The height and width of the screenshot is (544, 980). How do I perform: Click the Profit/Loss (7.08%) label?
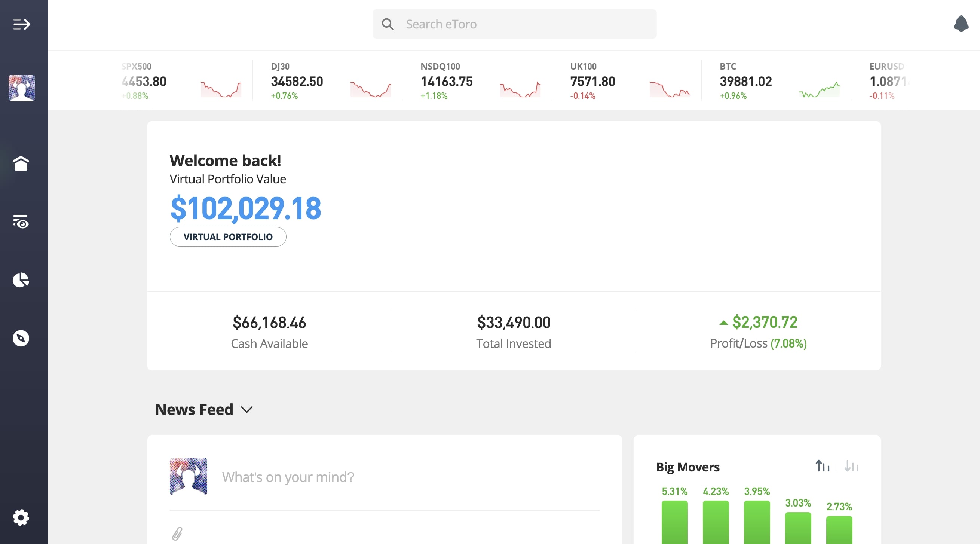point(758,343)
